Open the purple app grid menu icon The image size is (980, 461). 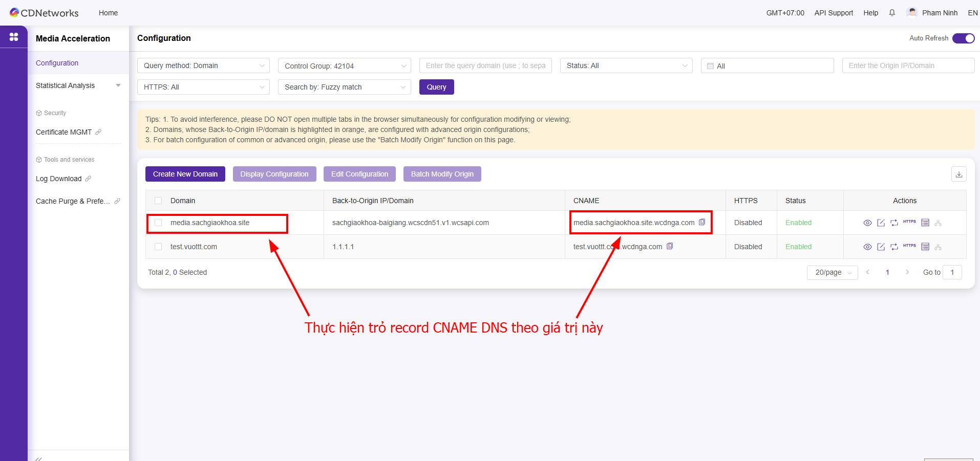14,37
